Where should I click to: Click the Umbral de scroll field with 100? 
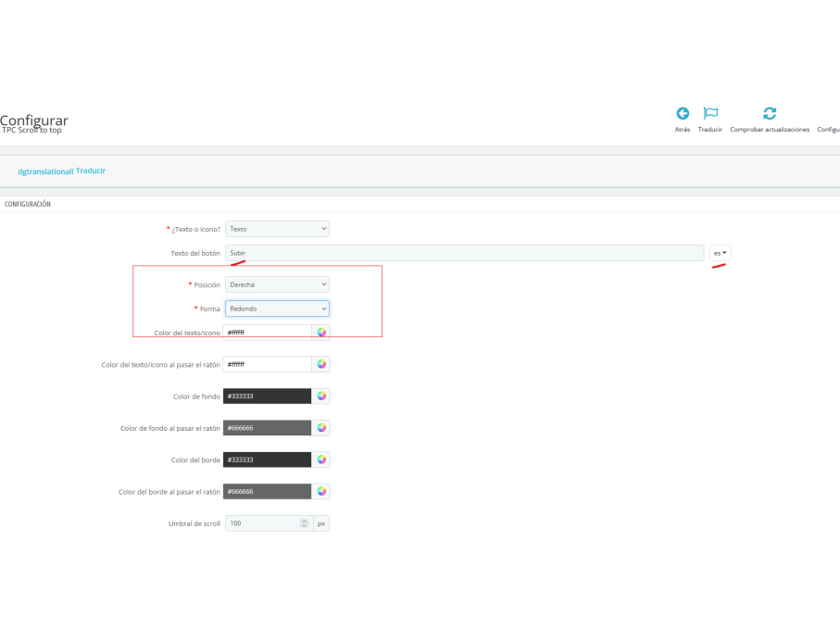pos(269,523)
